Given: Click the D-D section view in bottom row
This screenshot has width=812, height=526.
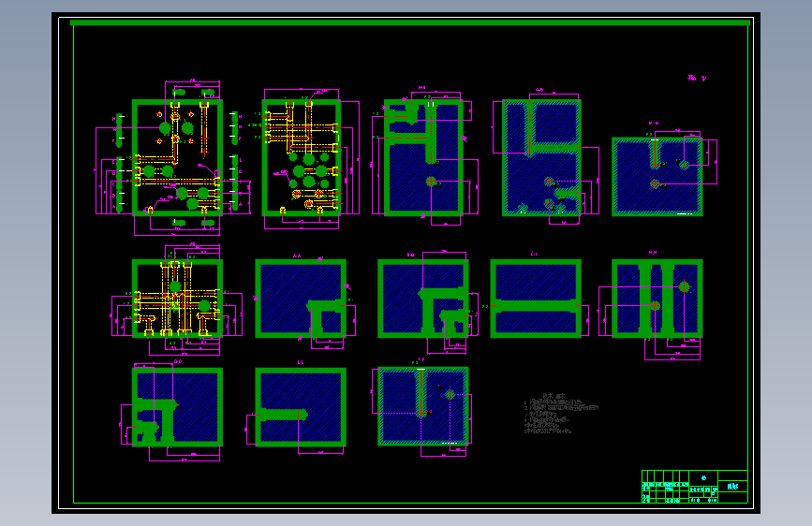Looking at the screenshot, I should pyautogui.click(x=177, y=407).
